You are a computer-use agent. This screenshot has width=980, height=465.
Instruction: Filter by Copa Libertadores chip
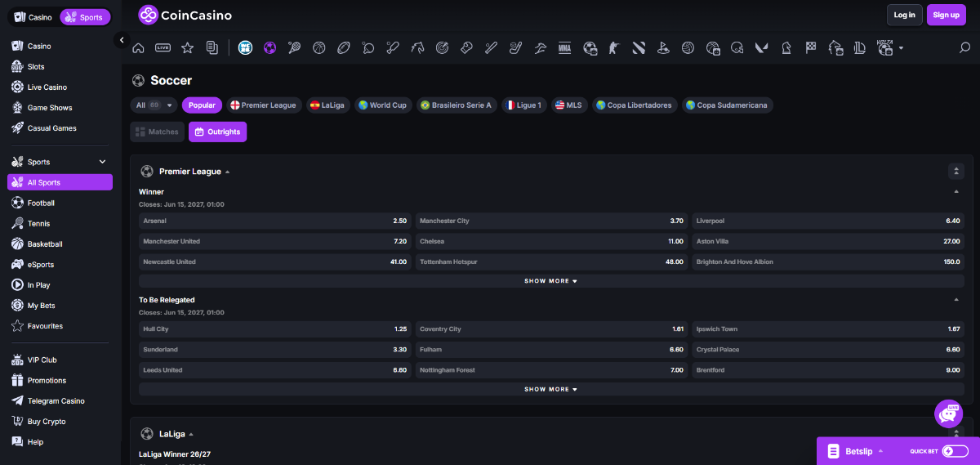point(635,105)
